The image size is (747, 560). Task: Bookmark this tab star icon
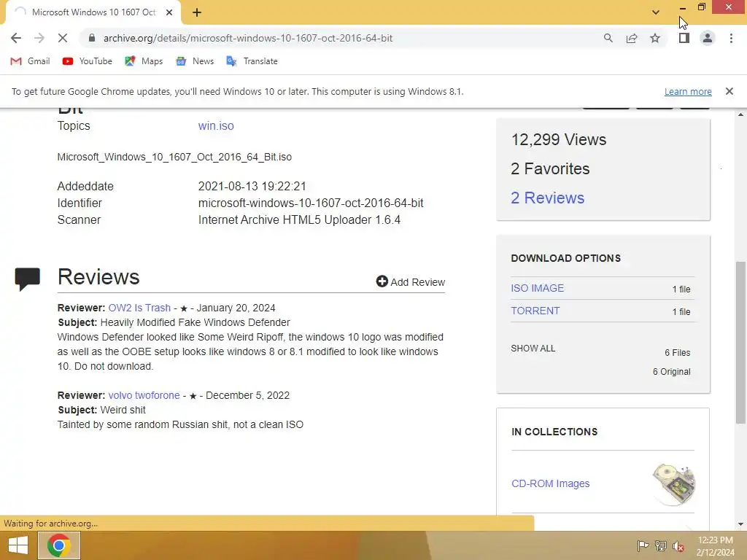tap(655, 38)
